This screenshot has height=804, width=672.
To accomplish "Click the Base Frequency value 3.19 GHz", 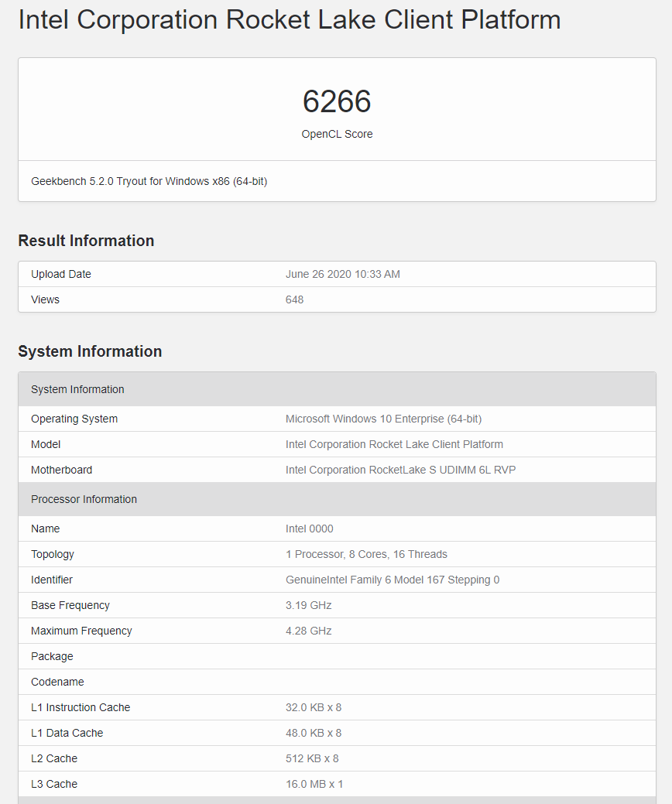I will coord(308,605).
